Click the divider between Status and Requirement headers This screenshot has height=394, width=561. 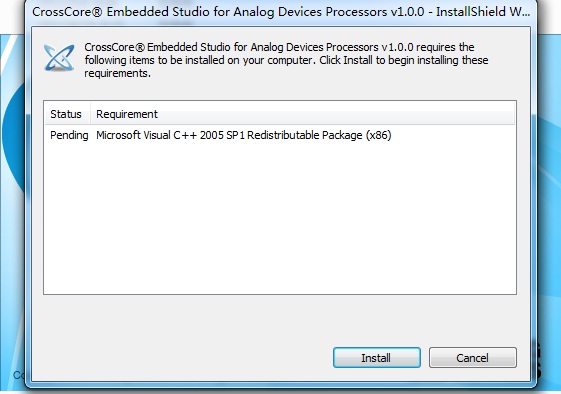91,114
